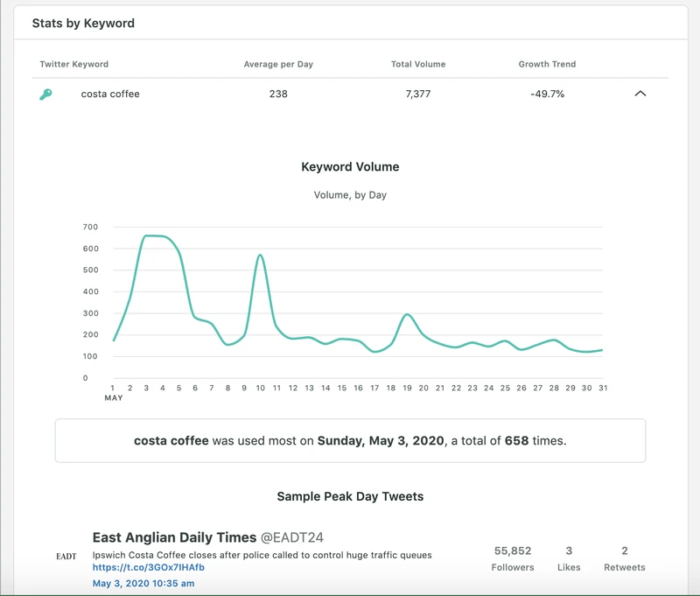
Task: Click the May 19 bump on the line
Action: tap(407, 314)
